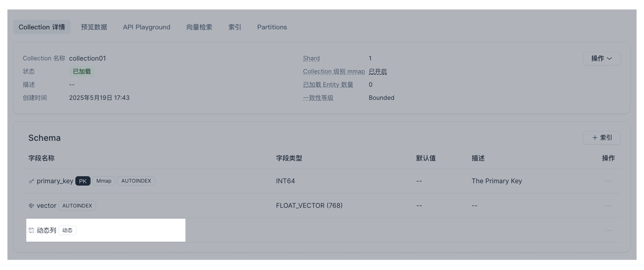Viewport: 644px width, 270px height.
Task: Click the AUTOINDEX tag on vector field
Action: point(77,206)
